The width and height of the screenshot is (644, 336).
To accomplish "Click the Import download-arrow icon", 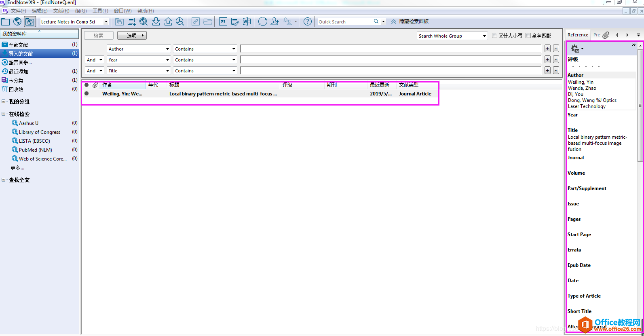I will pos(156,21).
